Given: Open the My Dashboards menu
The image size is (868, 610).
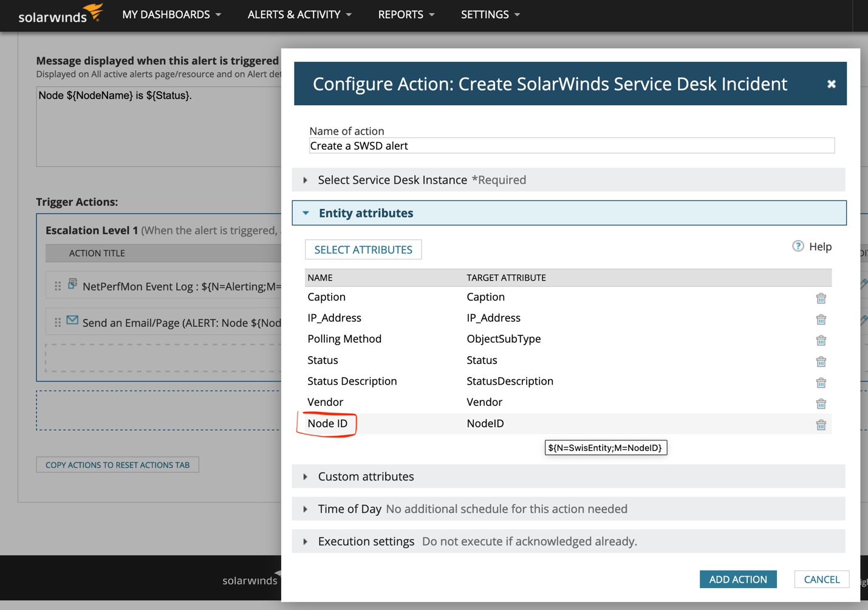Looking at the screenshot, I should [x=171, y=15].
